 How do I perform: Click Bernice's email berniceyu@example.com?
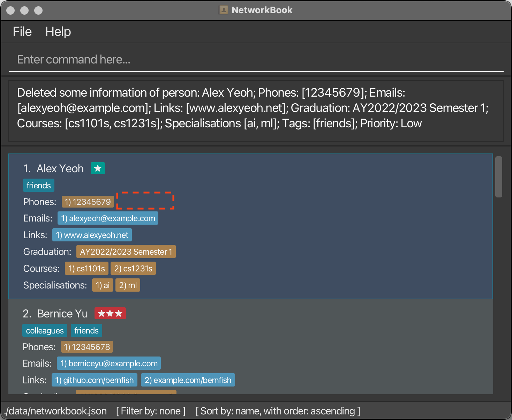point(109,363)
